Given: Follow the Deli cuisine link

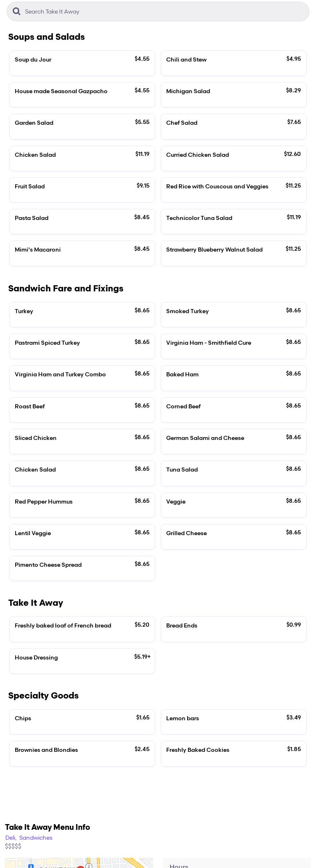Looking at the screenshot, I should (10, 838).
